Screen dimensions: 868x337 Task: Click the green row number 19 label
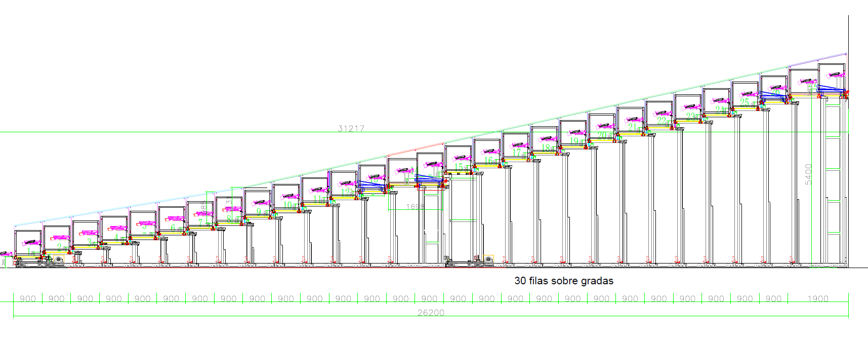573,141
